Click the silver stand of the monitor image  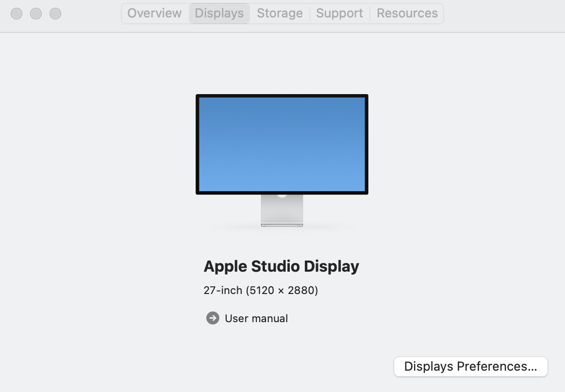pos(282,210)
